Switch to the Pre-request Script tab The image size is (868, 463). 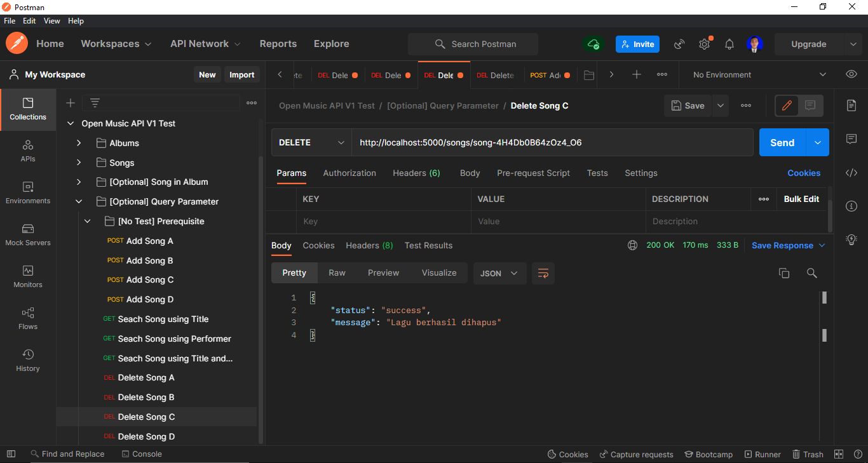tap(533, 173)
